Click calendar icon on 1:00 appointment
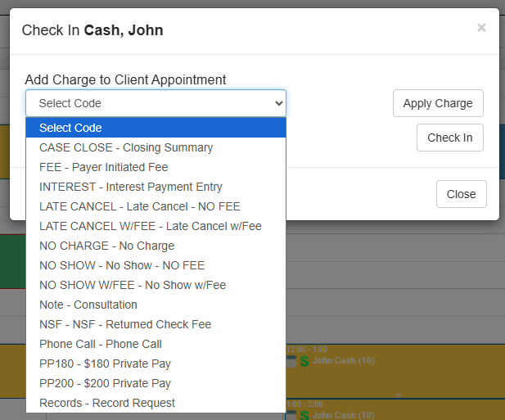 [291, 415]
